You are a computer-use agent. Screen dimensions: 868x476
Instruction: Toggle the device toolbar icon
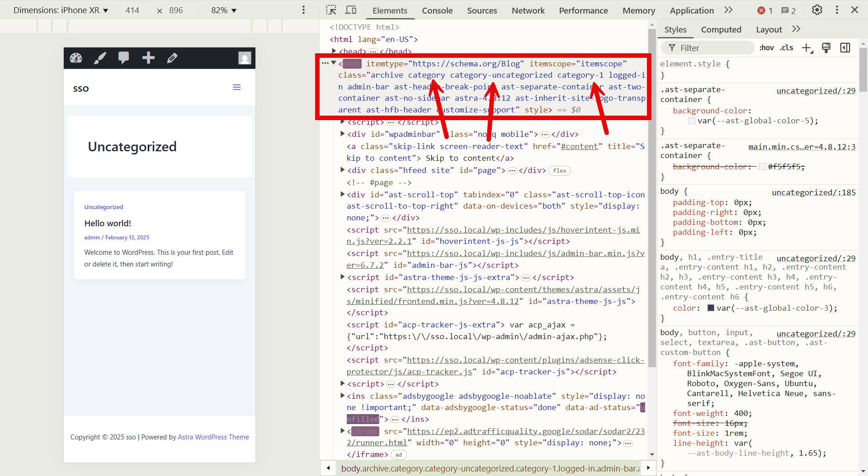(351, 10)
